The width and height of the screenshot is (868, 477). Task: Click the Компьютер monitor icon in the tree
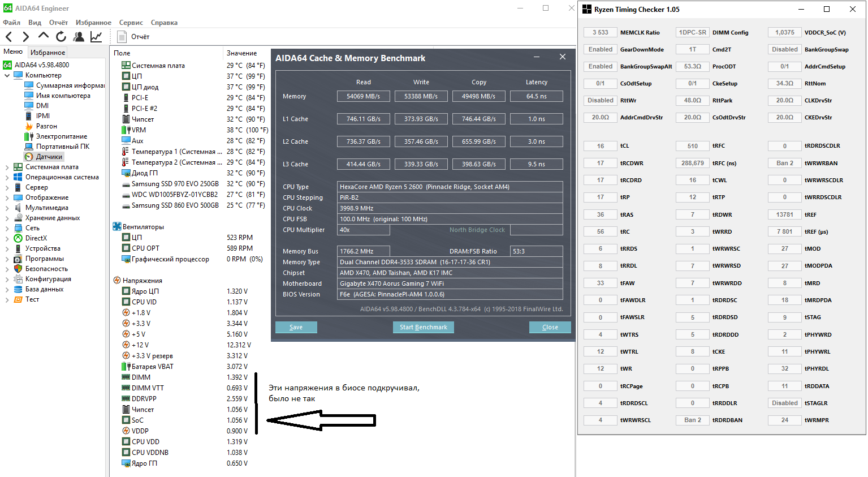tap(18, 75)
